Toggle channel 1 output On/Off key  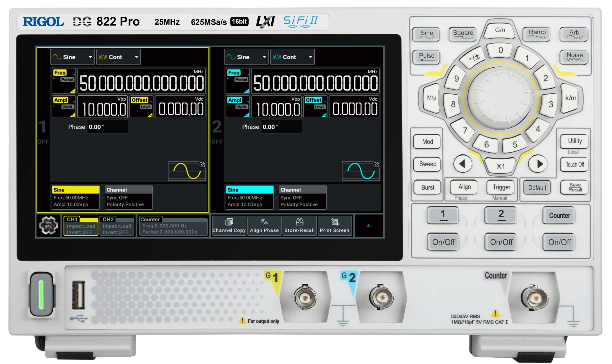coord(443,242)
